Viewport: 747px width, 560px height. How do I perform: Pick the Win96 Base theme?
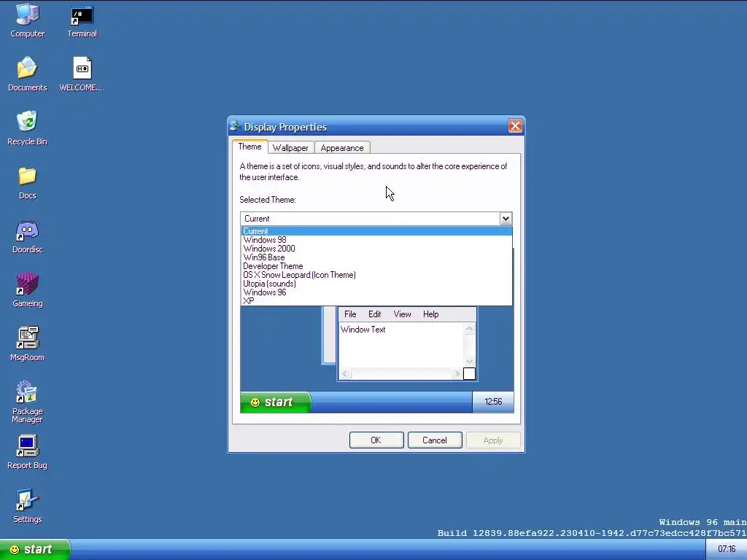(x=376, y=257)
